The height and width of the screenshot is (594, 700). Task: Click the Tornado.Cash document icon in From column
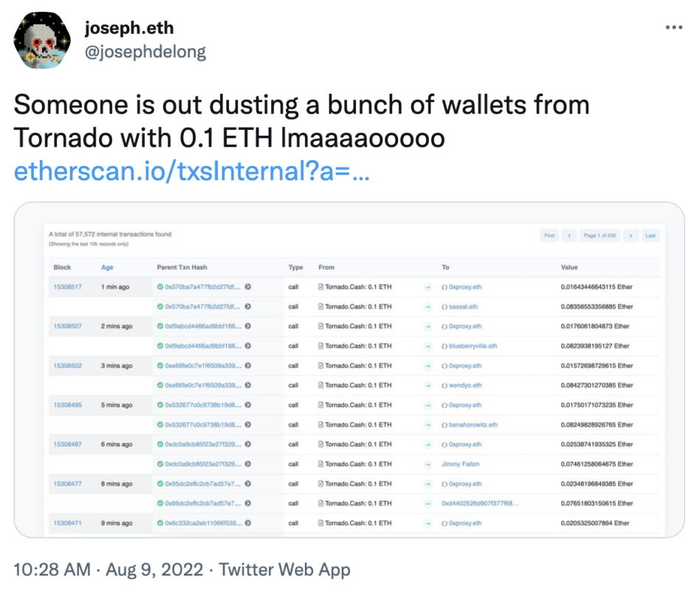[321, 286]
